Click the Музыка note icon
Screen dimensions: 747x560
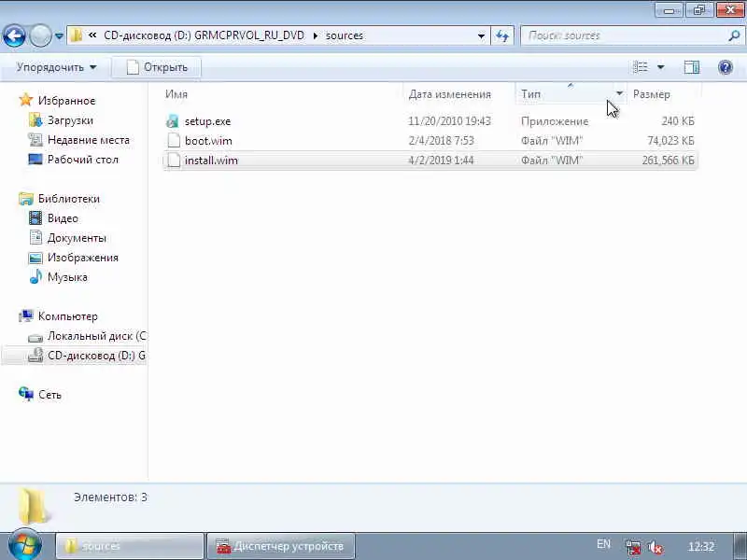point(35,276)
